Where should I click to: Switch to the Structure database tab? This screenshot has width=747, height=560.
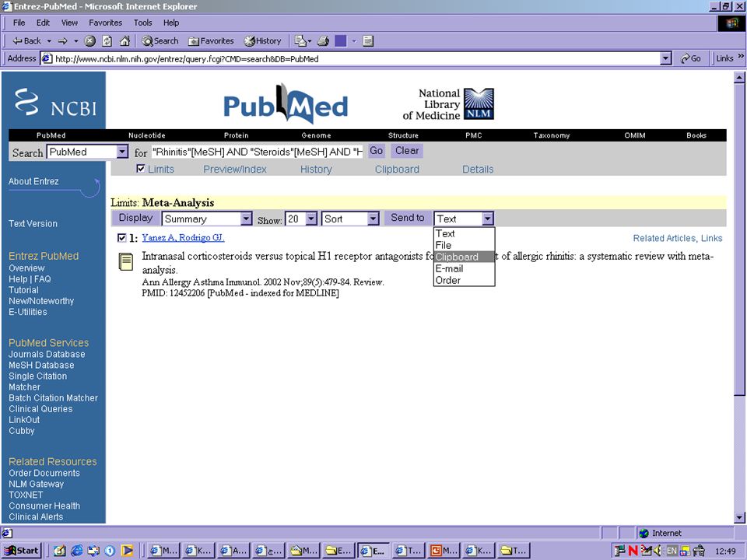point(403,135)
